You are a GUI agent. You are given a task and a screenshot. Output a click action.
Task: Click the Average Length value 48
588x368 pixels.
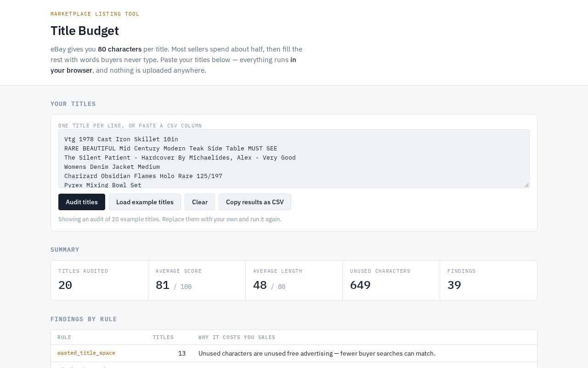click(260, 285)
